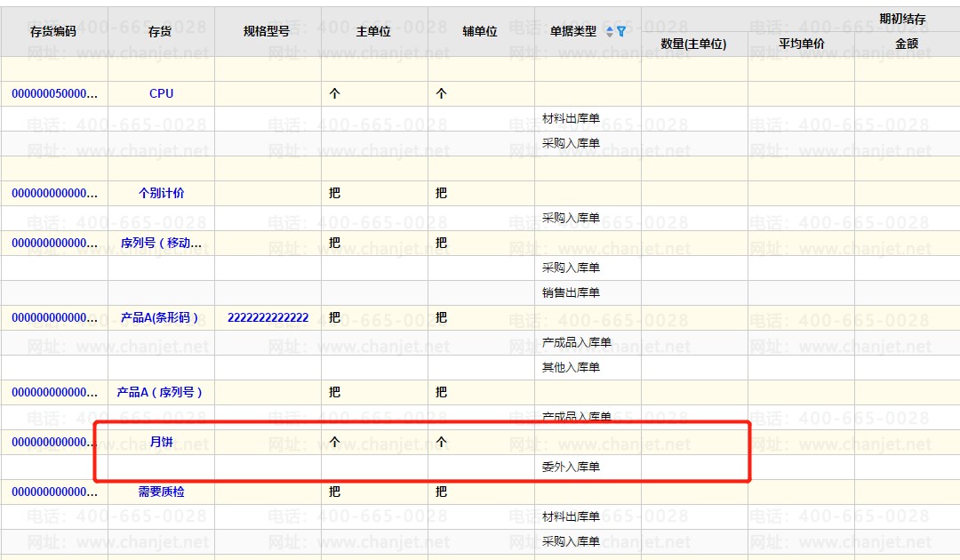The height and width of the screenshot is (560, 960).
Task: Click the inventory code in 个别计价 row
Action: click(54, 193)
